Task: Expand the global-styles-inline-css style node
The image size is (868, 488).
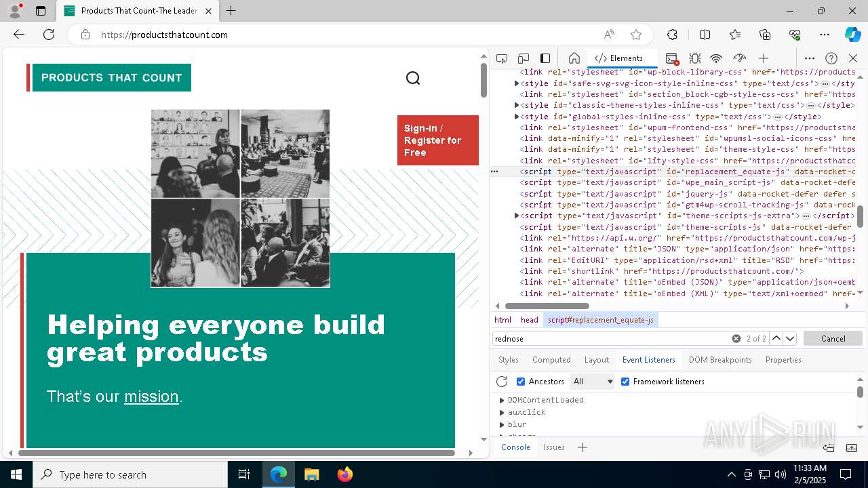Action: [x=517, y=117]
